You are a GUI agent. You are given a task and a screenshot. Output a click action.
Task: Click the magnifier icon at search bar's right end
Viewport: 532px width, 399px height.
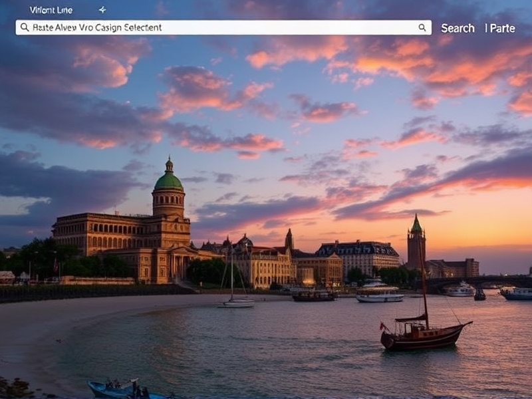pyautogui.click(x=422, y=27)
